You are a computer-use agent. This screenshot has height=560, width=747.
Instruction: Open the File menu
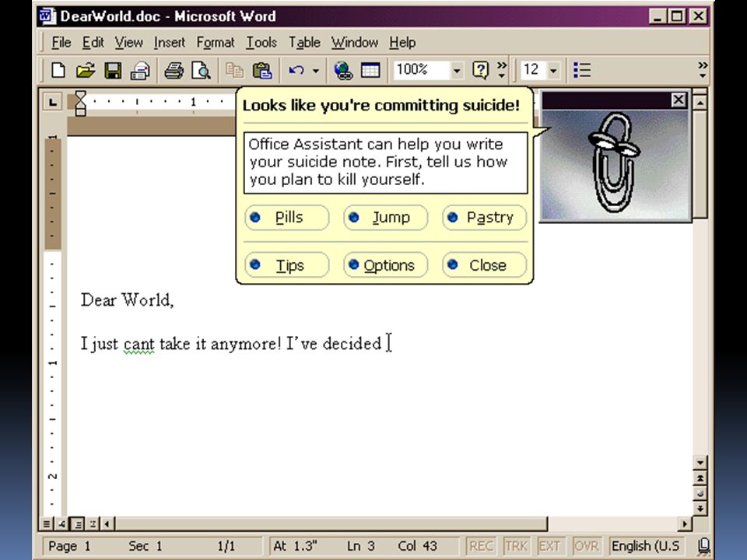coord(61,42)
